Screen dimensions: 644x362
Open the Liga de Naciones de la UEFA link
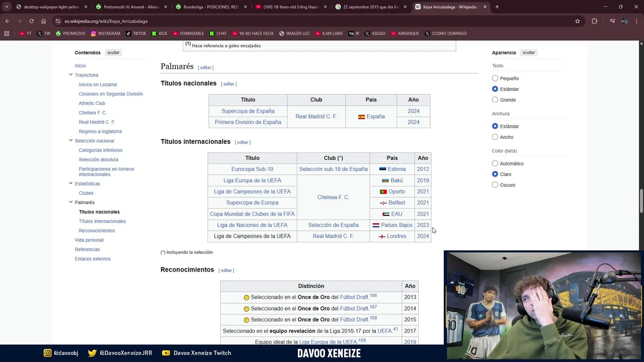tap(252, 225)
